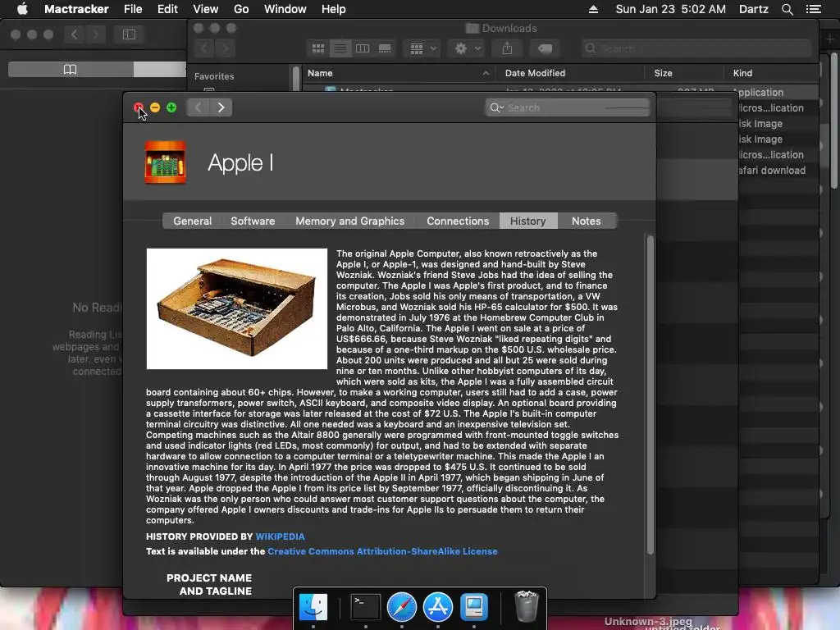Open Mactracker from the Dock
The height and width of the screenshot is (630, 840).
click(474, 607)
